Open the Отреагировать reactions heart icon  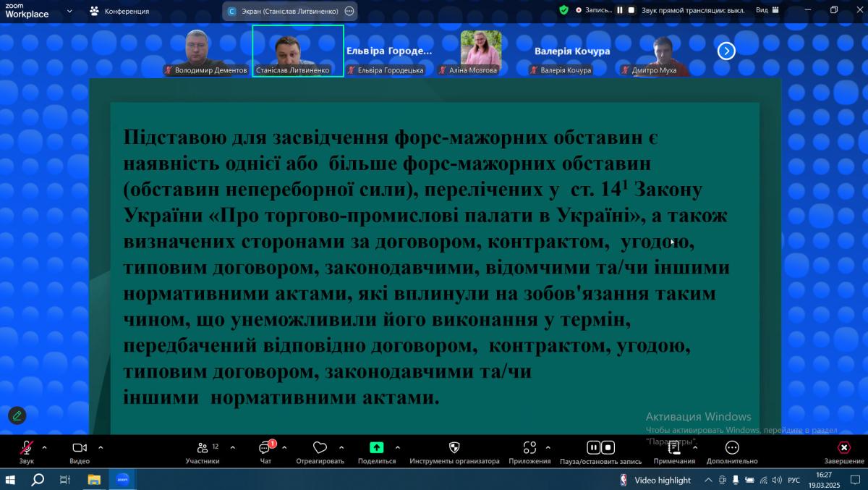(320, 448)
